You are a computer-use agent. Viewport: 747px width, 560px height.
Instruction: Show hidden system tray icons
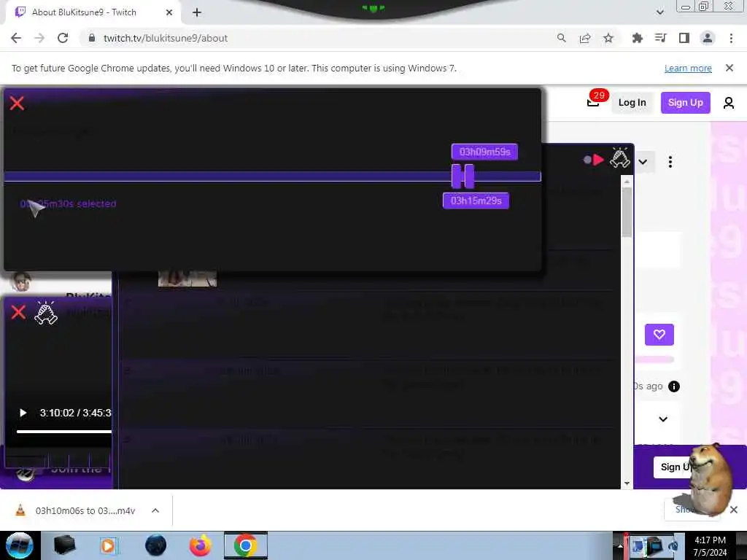[x=620, y=545]
